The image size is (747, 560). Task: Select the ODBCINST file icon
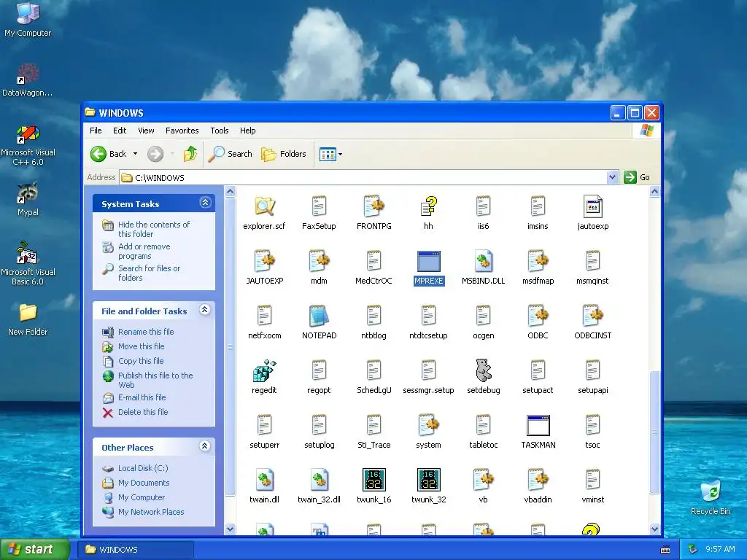point(592,316)
